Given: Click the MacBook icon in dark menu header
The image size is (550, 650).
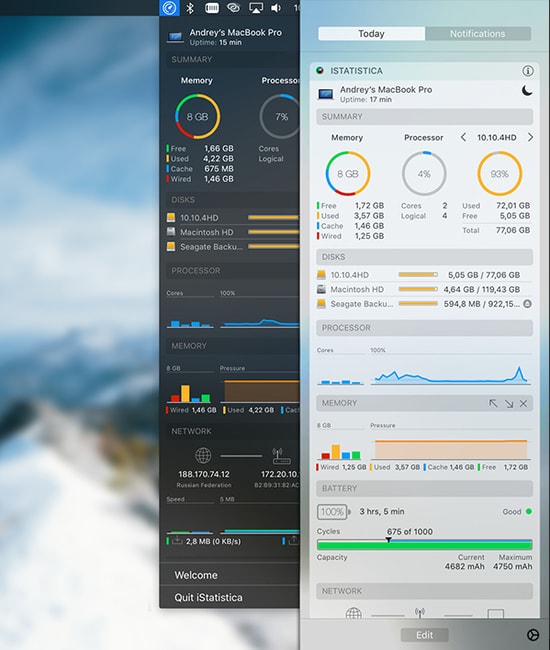Looking at the screenshot, I should pos(175,37).
